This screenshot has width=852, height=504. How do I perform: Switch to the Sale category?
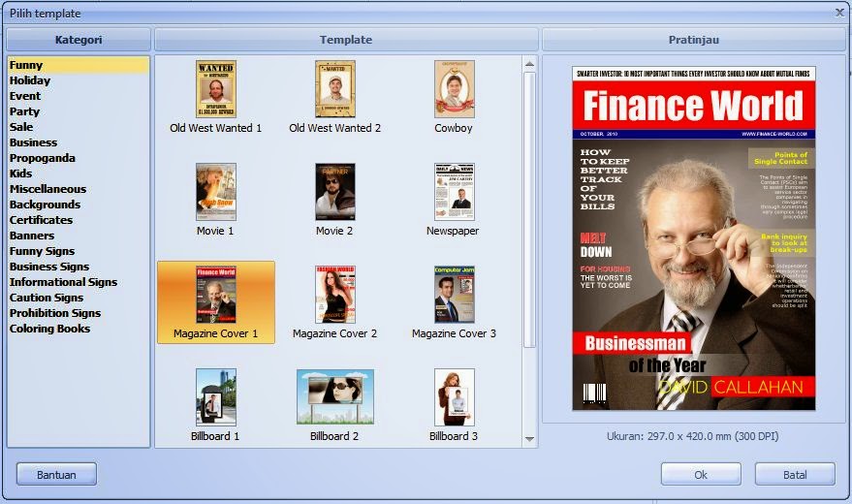79,127
